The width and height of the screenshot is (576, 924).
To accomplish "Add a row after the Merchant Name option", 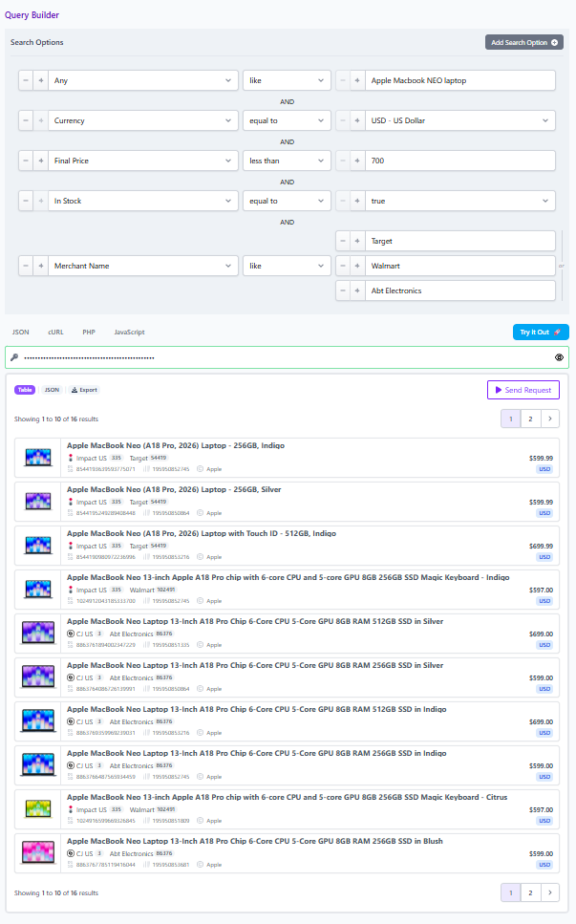I will coord(41,266).
